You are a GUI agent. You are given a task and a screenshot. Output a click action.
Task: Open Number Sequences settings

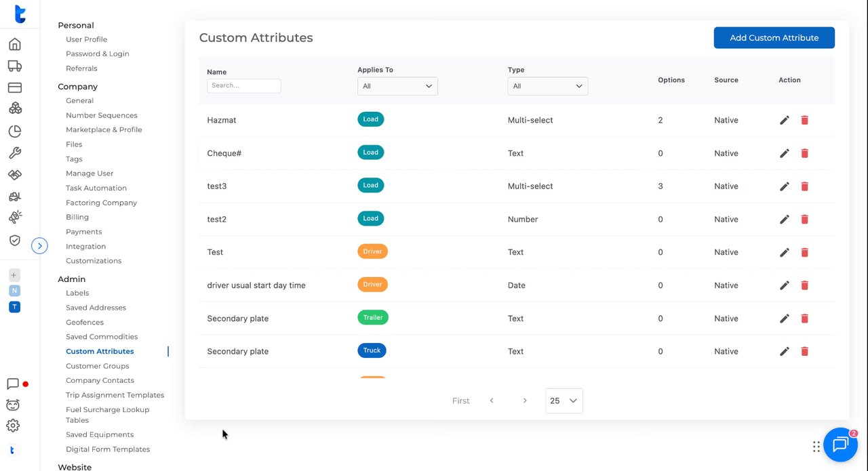(x=102, y=115)
